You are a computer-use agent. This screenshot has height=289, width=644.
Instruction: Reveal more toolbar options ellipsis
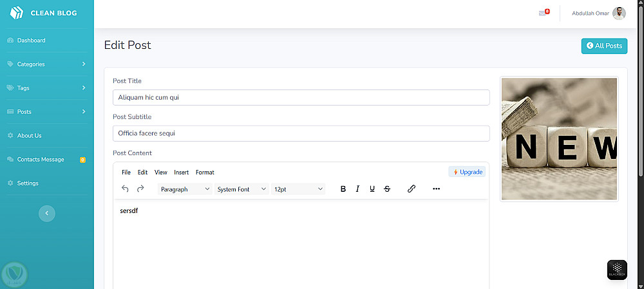pos(436,189)
